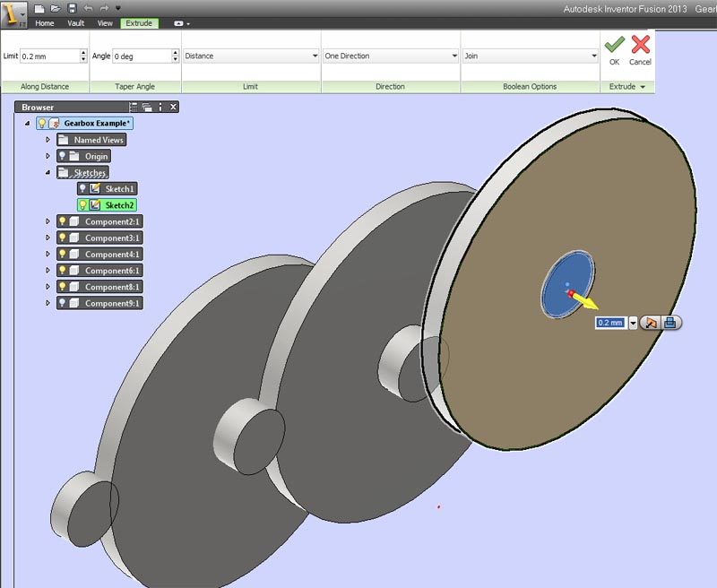Click the Undo arrow icon

[x=88, y=8]
